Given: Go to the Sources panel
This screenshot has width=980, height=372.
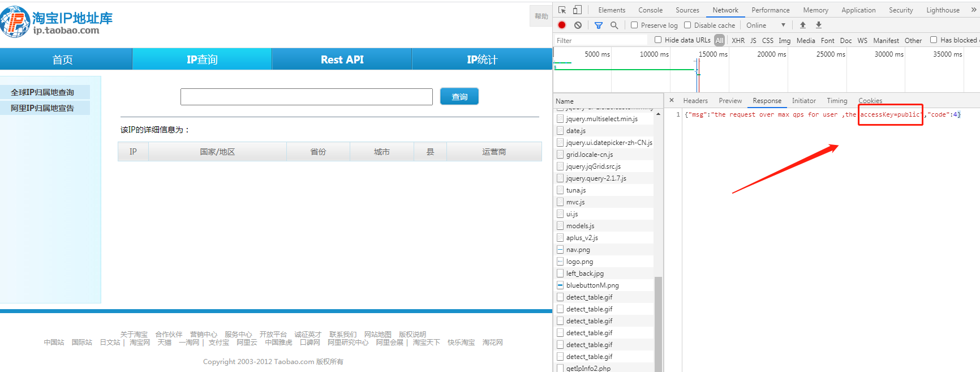Looking at the screenshot, I should point(687,10).
